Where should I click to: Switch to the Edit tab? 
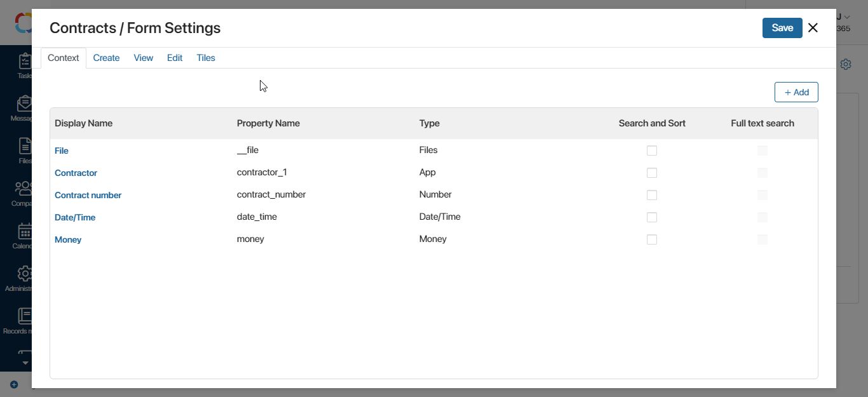pos(175,58)
